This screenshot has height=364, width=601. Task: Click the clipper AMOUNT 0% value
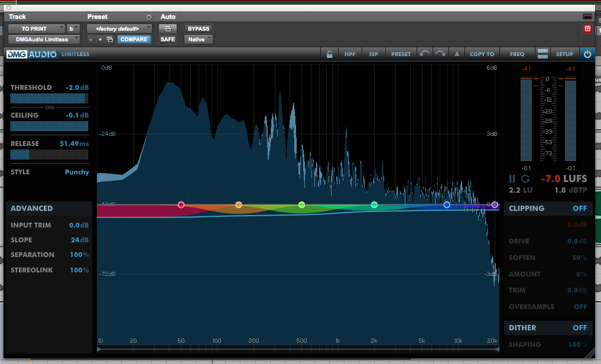pyautogui.click(x=581, y=274)
